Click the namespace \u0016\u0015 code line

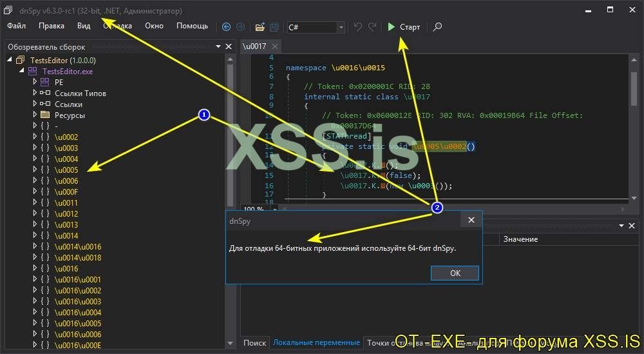[335, 68]
